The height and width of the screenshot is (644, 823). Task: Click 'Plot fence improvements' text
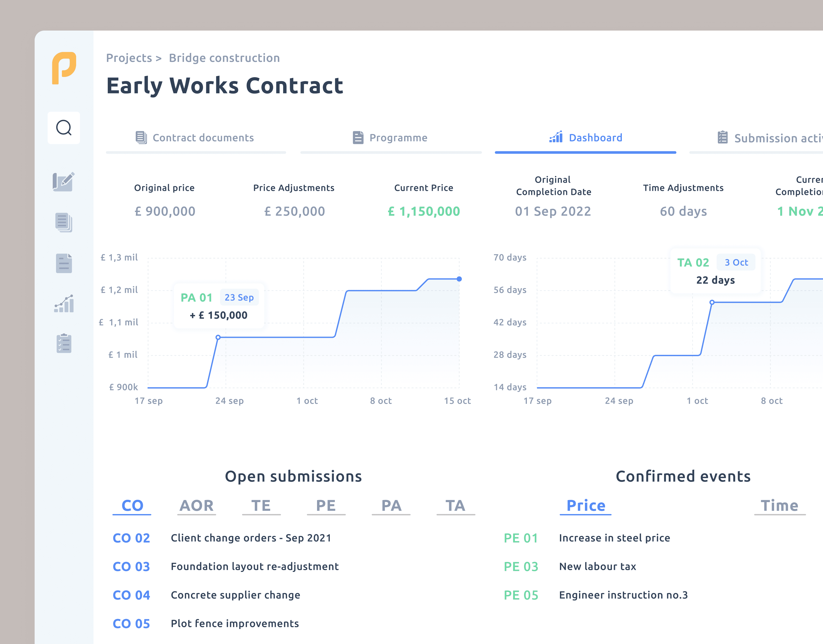(x=235, y=624)
